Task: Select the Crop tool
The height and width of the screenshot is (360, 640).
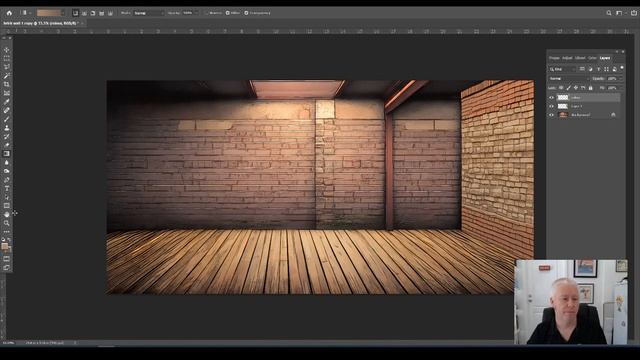Action: (7, 84)
